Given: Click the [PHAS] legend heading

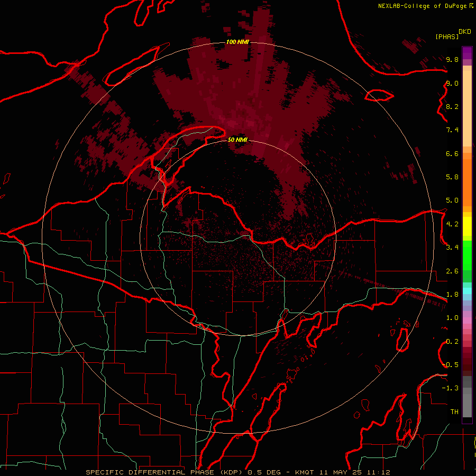Looking at the screenshot, I should pos(447,36).
